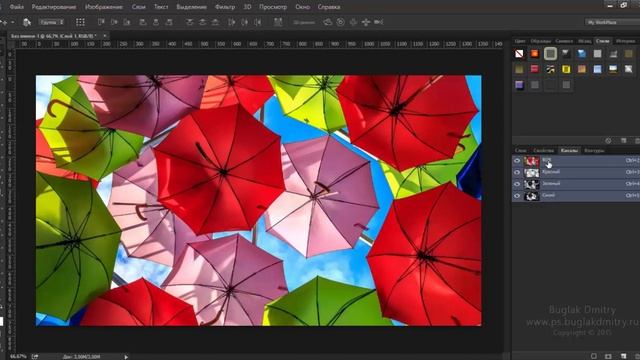Select the Синий channel thumbnail
The image size is (640, 360).
[531, 196]
